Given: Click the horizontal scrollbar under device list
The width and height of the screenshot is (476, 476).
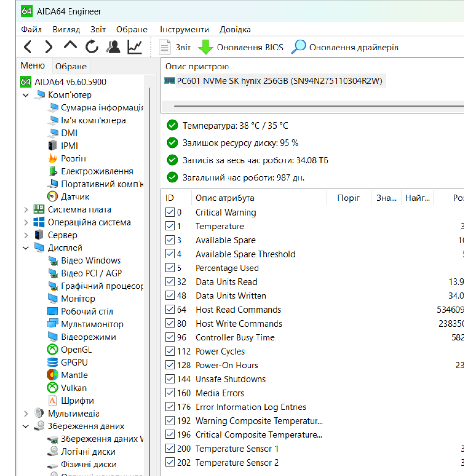Looking at the screenshot, I should (314, 106).
